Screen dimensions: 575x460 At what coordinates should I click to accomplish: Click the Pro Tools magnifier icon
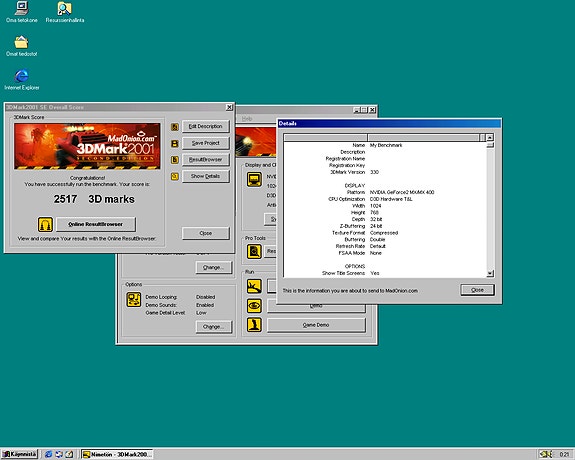(x=254, y=252)
